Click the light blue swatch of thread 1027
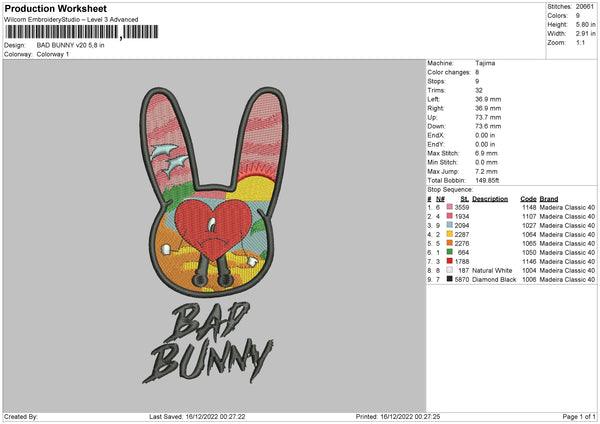Screen dimensions: 600x424 (449, 225)
